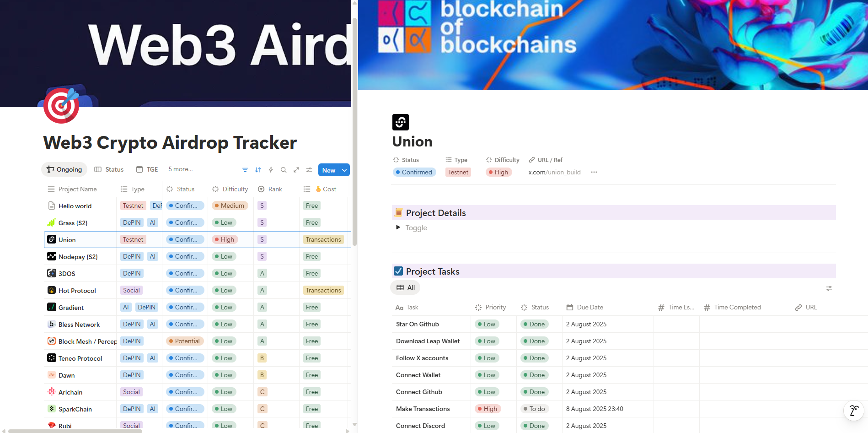Click the Hello world page icon
This screenshot has width=868, height=433.
52,206
